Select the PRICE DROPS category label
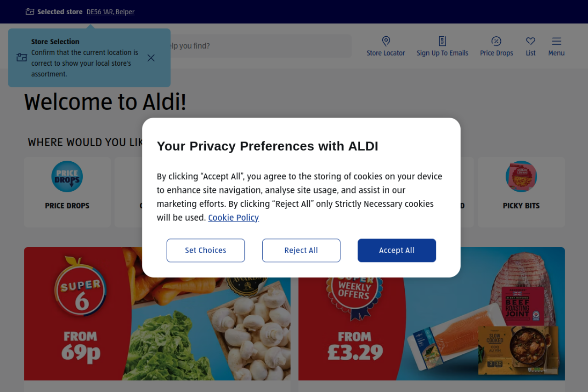 click(x=67, y=206)
